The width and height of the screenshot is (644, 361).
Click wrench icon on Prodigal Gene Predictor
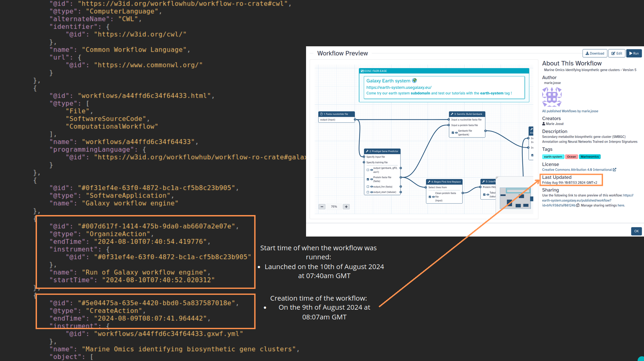click(367, 151)
